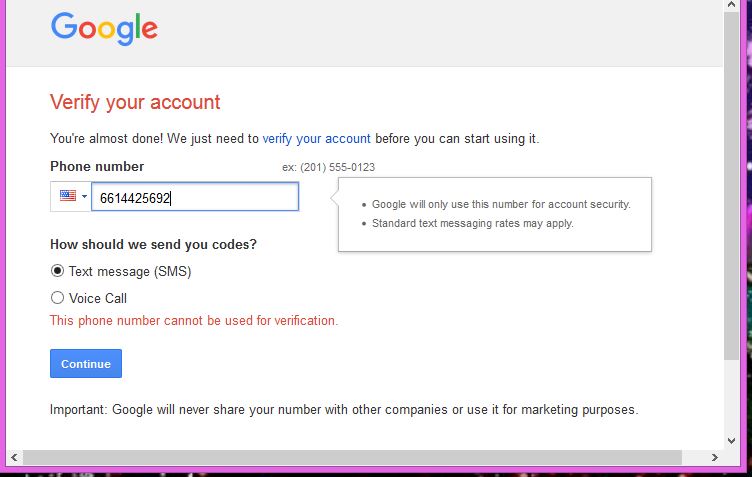Click the Google logo
The height and width of the screenshot is (477, 752).
point(104,28)
